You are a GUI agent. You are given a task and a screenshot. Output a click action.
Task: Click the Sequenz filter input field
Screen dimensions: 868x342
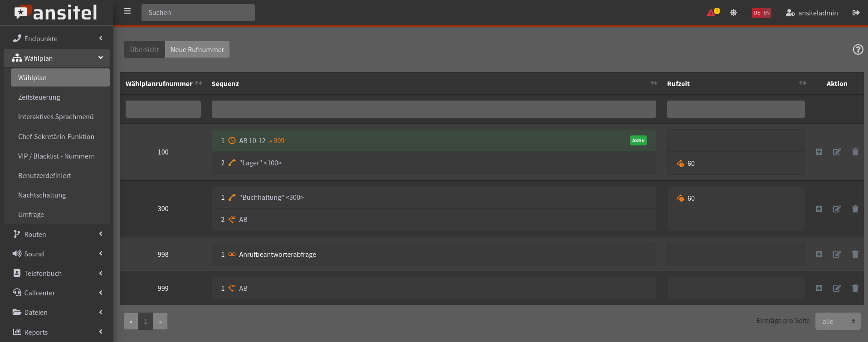[x=434, y=109]
